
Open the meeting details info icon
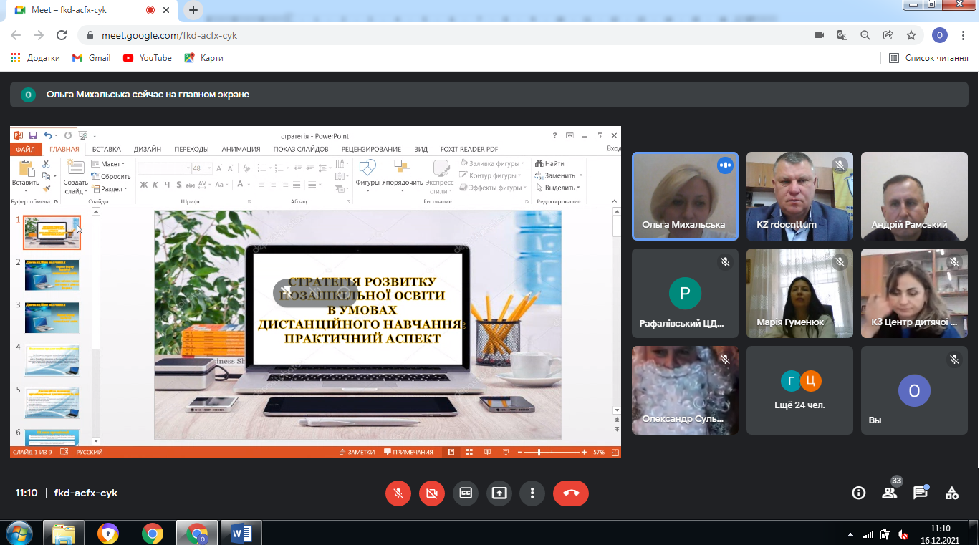tap(858, 493)
